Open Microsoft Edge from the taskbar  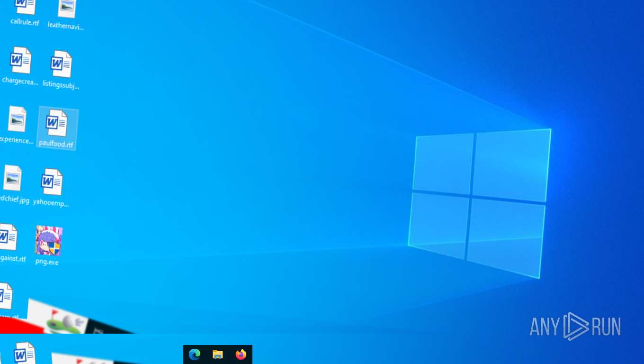[x=195, y=355]
